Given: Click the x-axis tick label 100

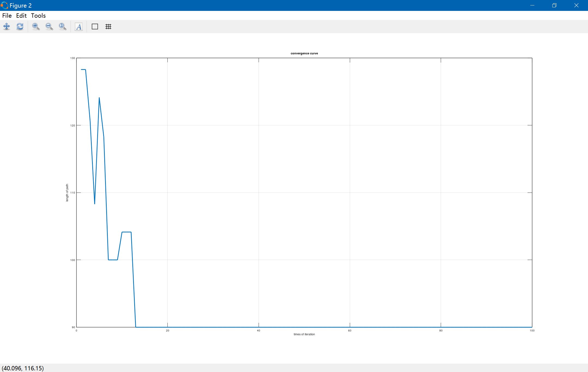Looking at the screenshot, I should click(x=532, y=331).
